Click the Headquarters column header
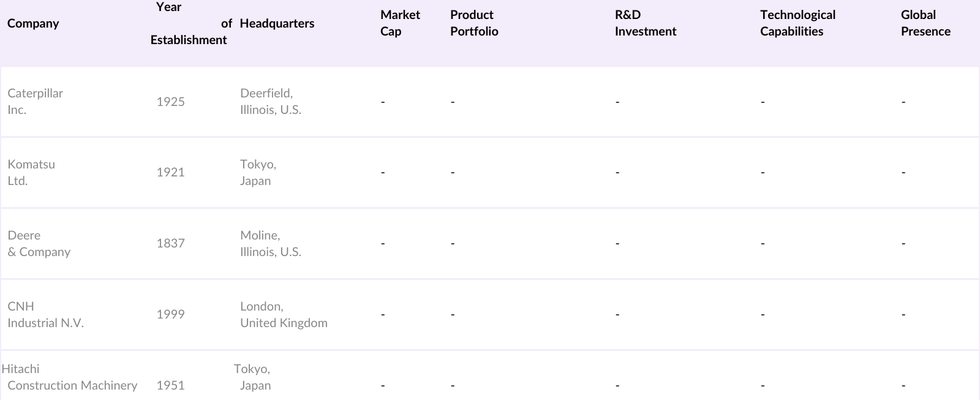This screenshot has height=400, width=980. click(277, 23)
